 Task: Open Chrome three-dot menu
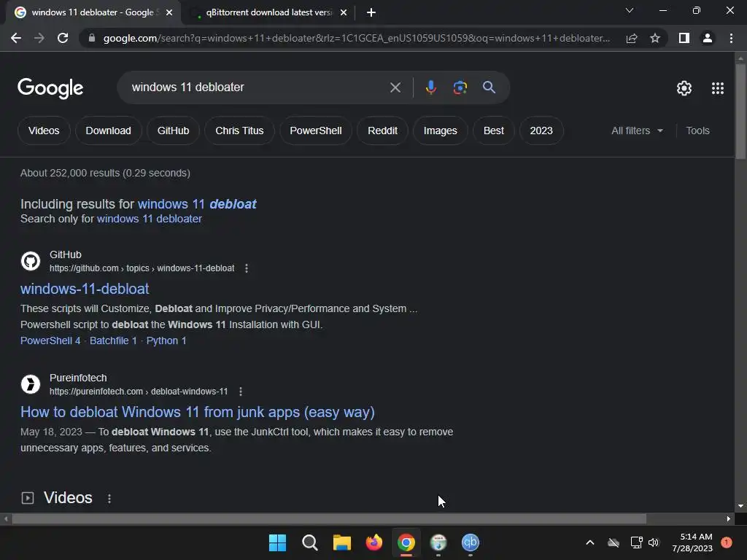(731, 38)
